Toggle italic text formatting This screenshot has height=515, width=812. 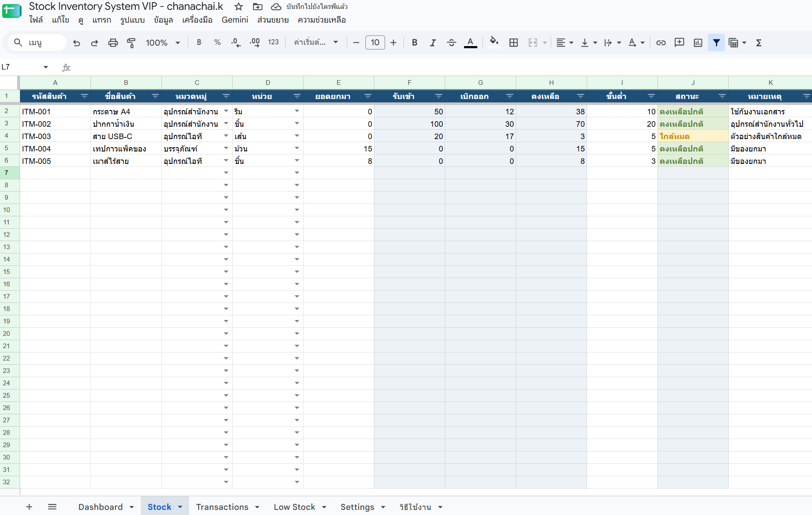(433, 43)
